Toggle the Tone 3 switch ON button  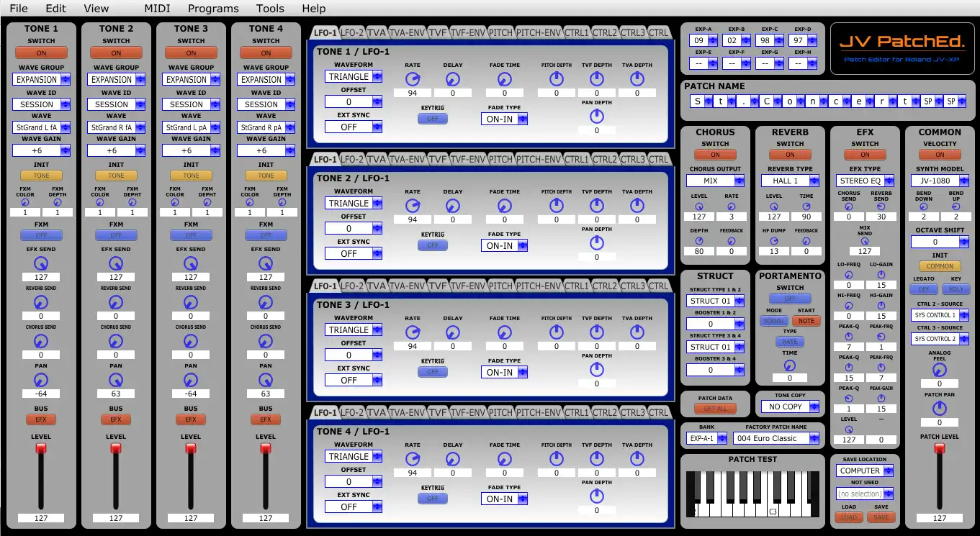tap(191, 53)
